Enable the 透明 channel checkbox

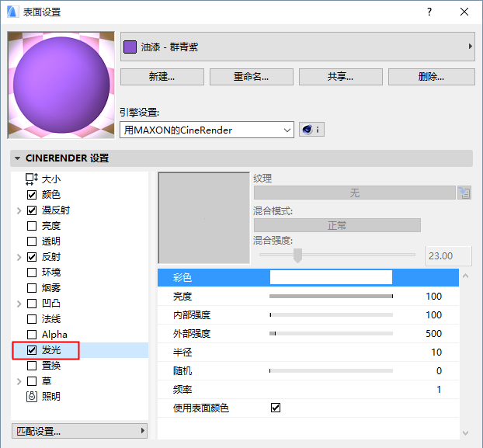32,241
